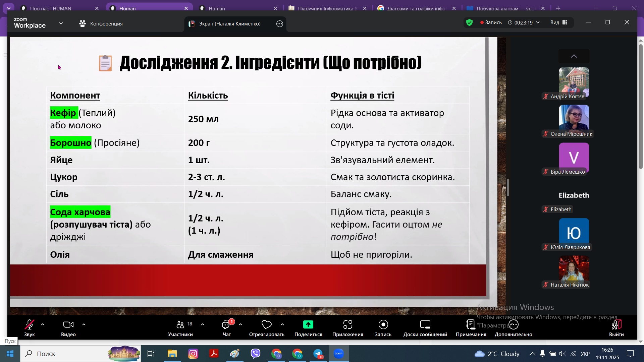Open the Примечания notes icon
Image resolution: width=644 pixels, height=362 pixels.
click(x=471, y=324)
